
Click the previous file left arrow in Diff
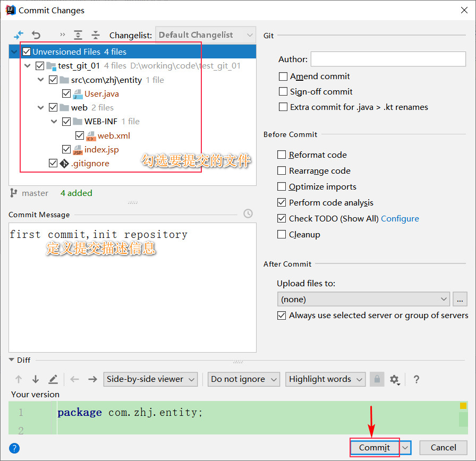coord(74,379)
